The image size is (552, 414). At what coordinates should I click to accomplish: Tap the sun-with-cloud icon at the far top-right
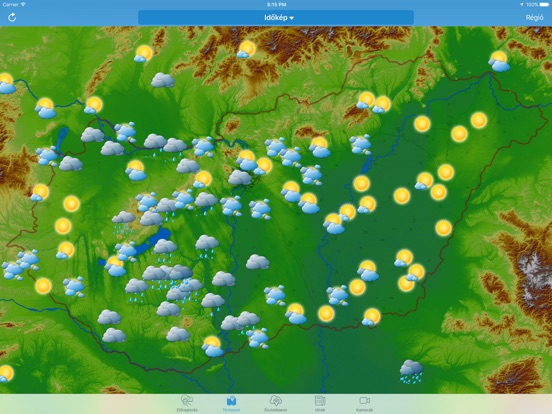[499, 61]
